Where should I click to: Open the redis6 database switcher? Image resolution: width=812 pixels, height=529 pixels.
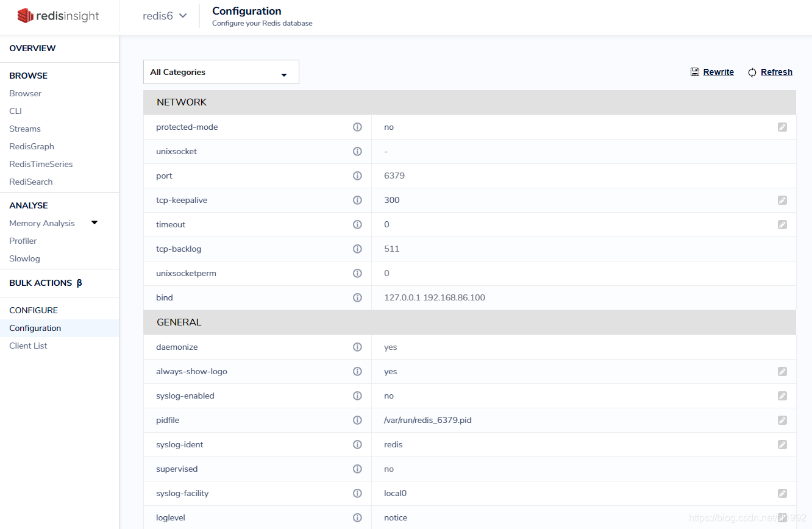[165, 16]
